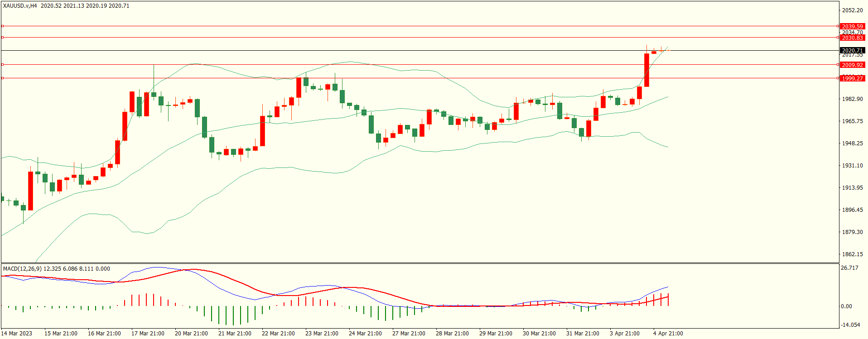
Task: Click the 28 Mar 21:00 time label
Action: click(452, 334)
